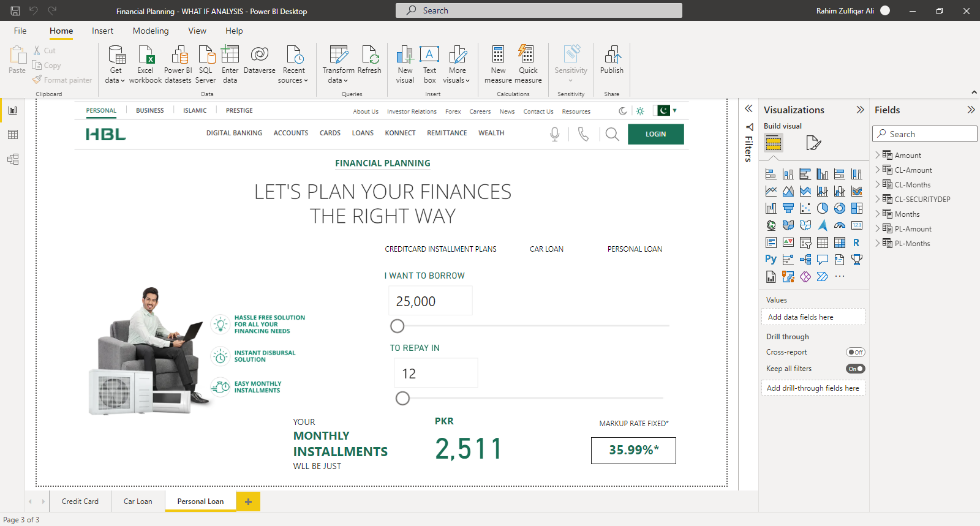
Task: Open the File menu
Action: (x=20, y=31)
